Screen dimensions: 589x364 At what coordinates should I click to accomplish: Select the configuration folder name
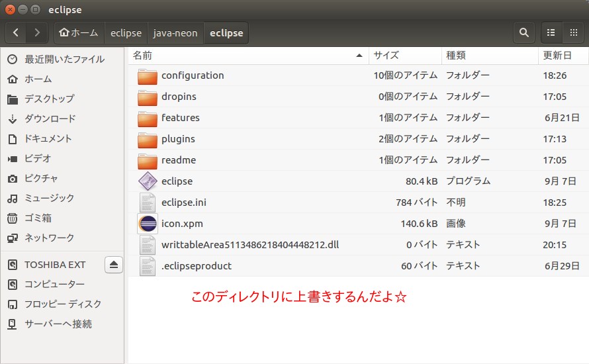coord(193,75)
